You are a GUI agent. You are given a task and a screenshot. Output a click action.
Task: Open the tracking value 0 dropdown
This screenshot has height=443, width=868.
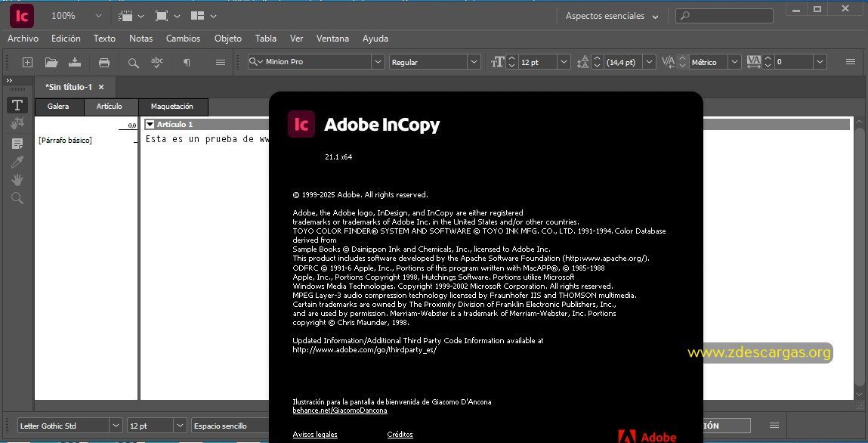click(x=820, y=62)
